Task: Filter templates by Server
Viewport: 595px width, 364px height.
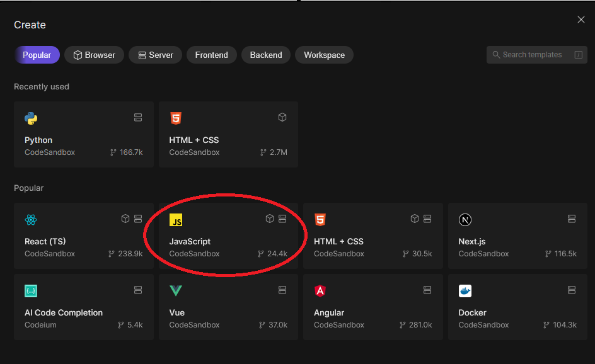Action: tap(156, 55)
